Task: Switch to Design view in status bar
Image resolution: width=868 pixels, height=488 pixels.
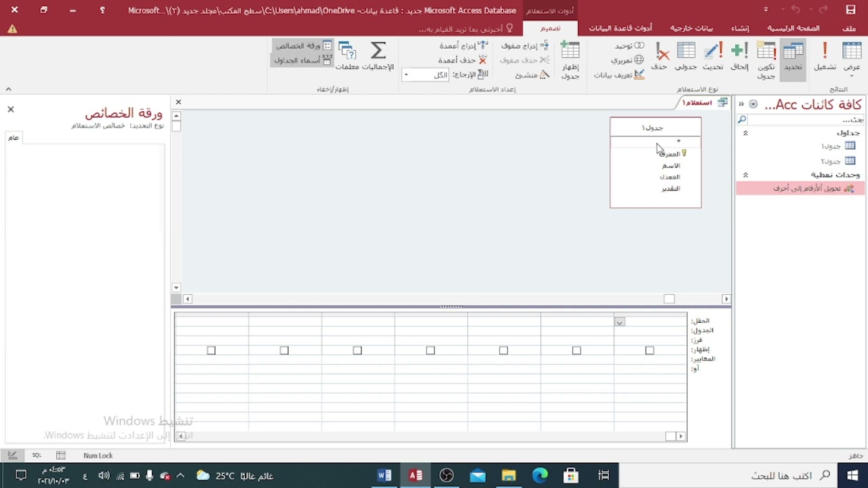Action: click(x=12, y=455)
